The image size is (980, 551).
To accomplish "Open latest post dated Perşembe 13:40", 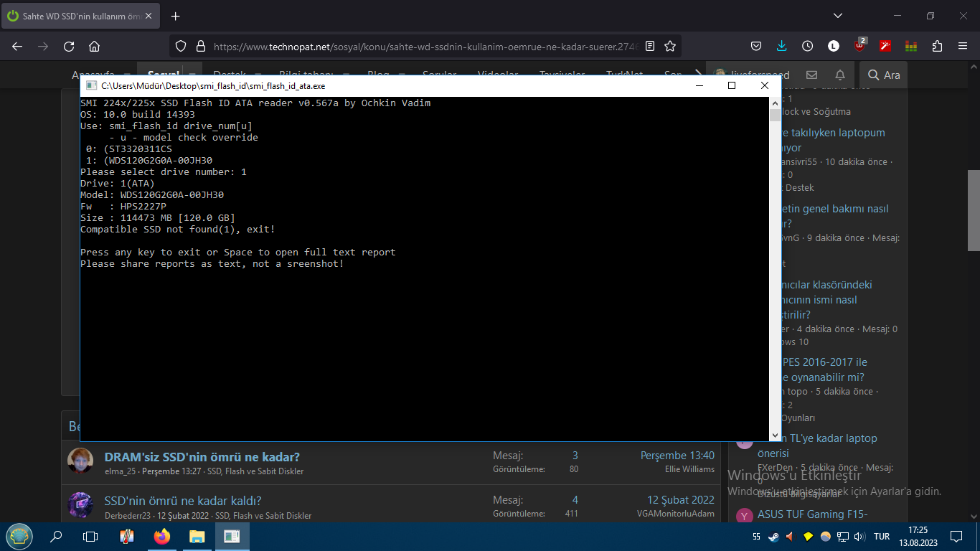I will (677, 456).
